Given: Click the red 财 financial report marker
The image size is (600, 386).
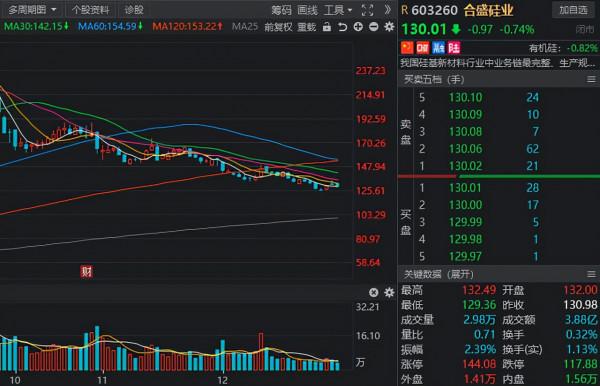Looking at the screenshot, I should click(x=86, y=272).
